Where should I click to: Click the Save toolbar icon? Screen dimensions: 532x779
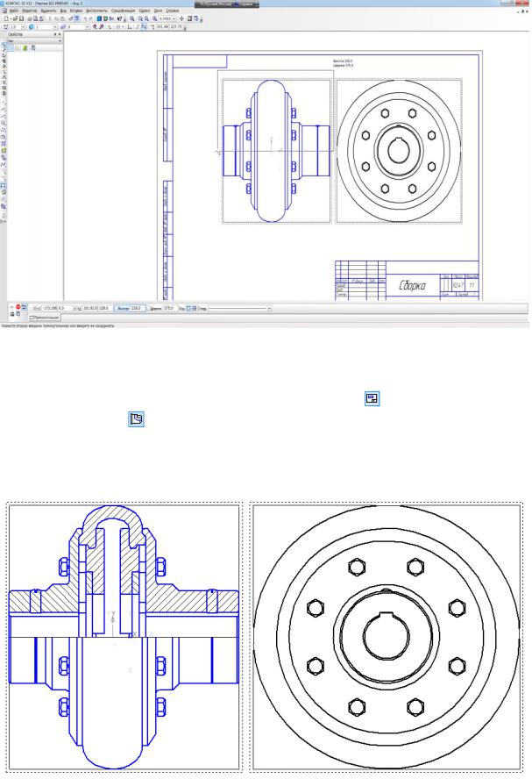pos(21,18)
